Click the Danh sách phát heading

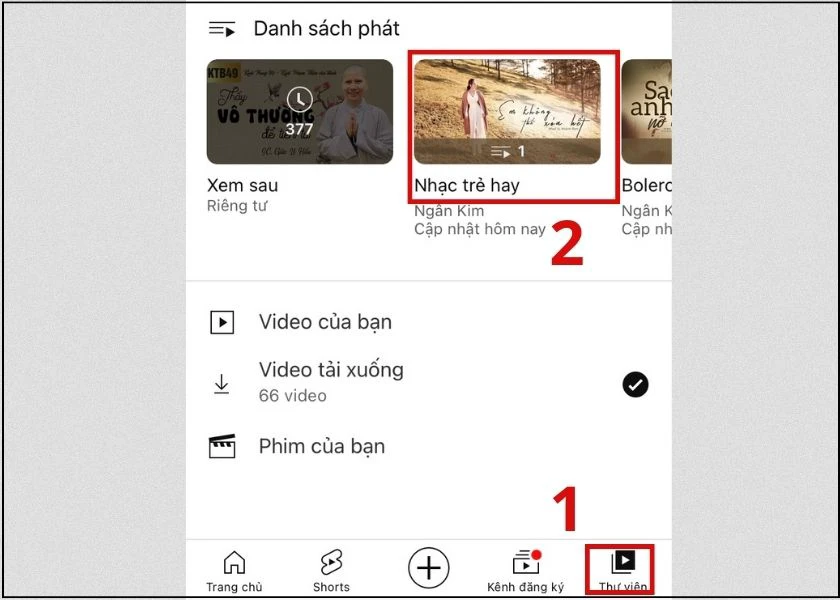click(x=326, y=28)
